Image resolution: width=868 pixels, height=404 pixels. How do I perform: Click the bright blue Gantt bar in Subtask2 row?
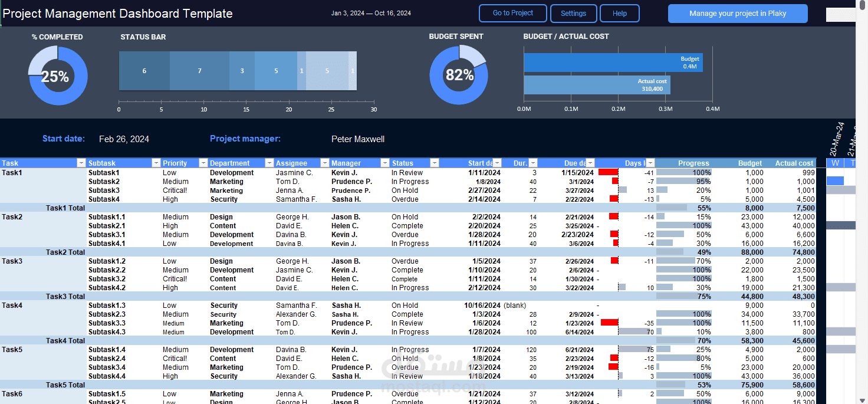[x=835, y=181]
